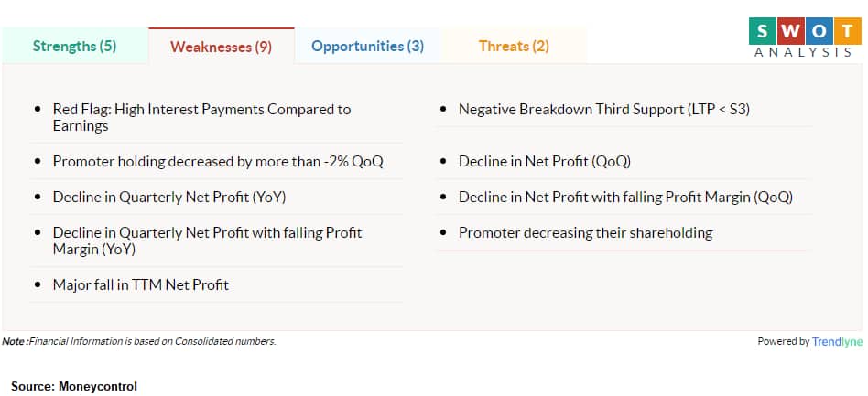The width and height of the screenshot is (868, 396).
Task: Click 'Promoter decreasing their shareholding' item
Action: click(x=585, y=232)
